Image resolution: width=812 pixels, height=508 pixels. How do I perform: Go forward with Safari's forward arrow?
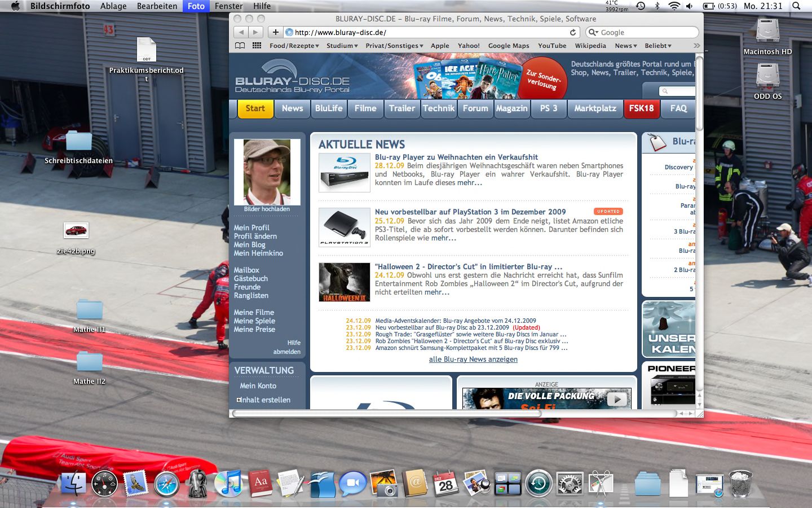click(255, 32)
